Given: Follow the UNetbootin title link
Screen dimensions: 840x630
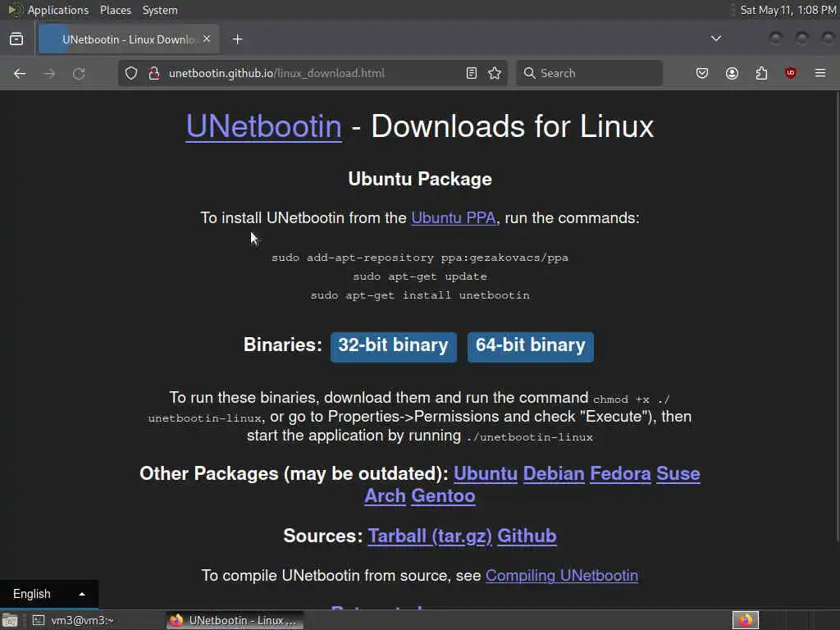Looking at the screenshot, I should coord(263,127).
